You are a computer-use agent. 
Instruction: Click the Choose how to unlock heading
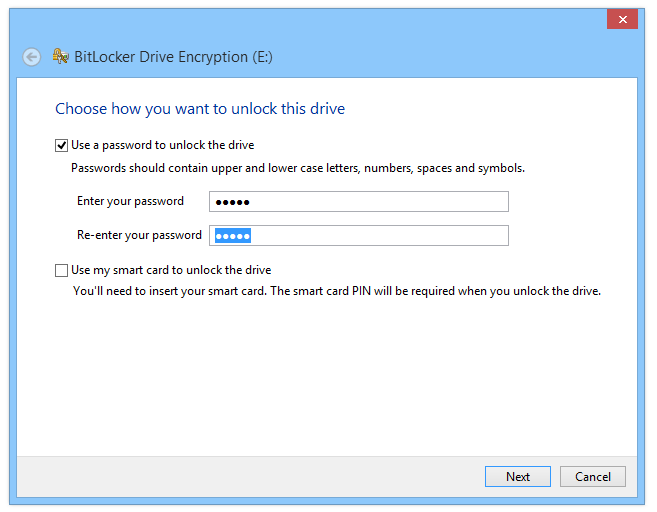point(200,109)
